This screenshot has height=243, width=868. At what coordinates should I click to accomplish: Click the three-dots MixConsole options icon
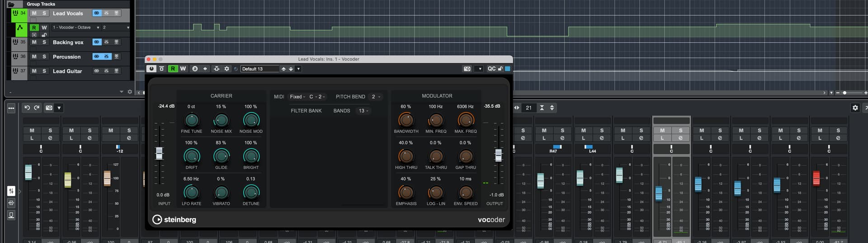[11, 108]
